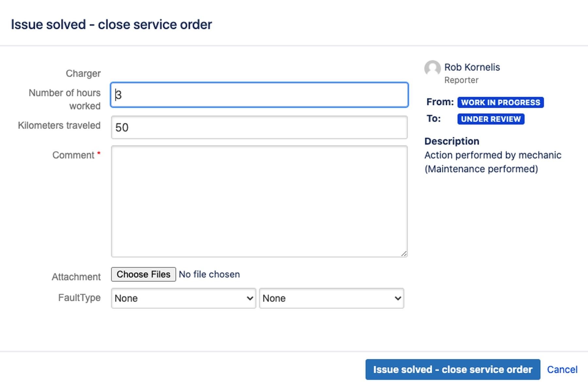The height and width of the screenshot is (392, 588).
Task: Submit Issue solved - close service order
Action: (452, 369)
